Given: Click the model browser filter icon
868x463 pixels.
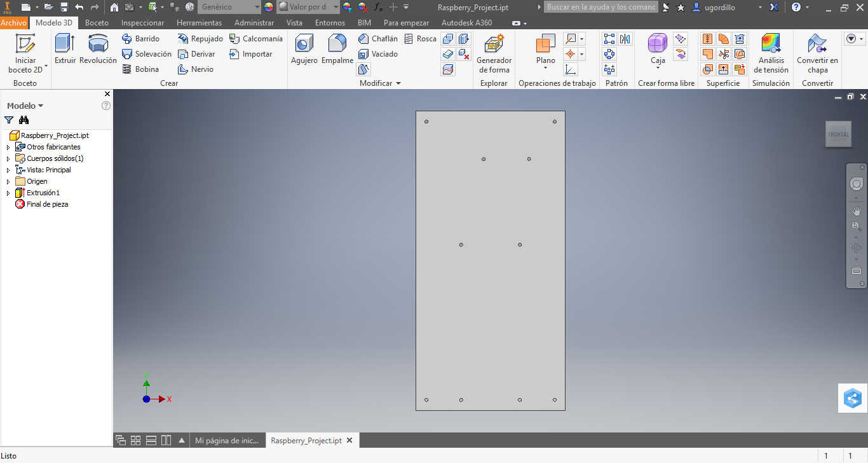Looking at the screenshot, I should coord(9,120).
